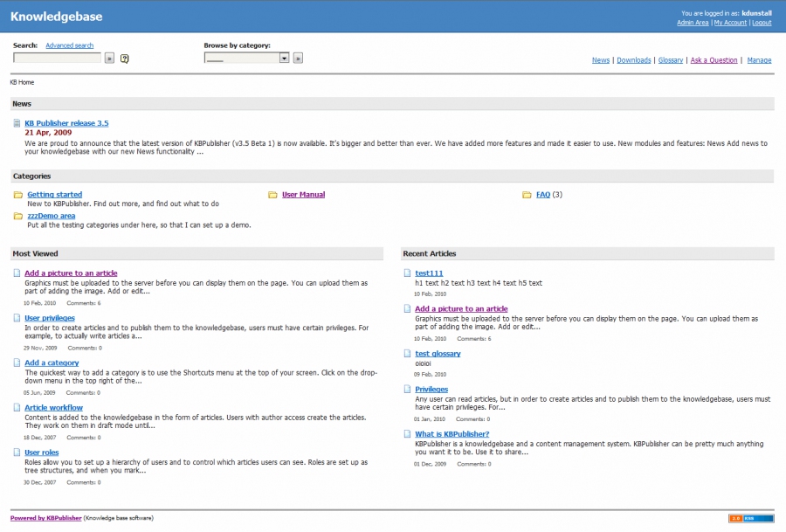Click the article icon beside Add a category
This screenshot has width=786, height=532.
(x=17, y=363)
